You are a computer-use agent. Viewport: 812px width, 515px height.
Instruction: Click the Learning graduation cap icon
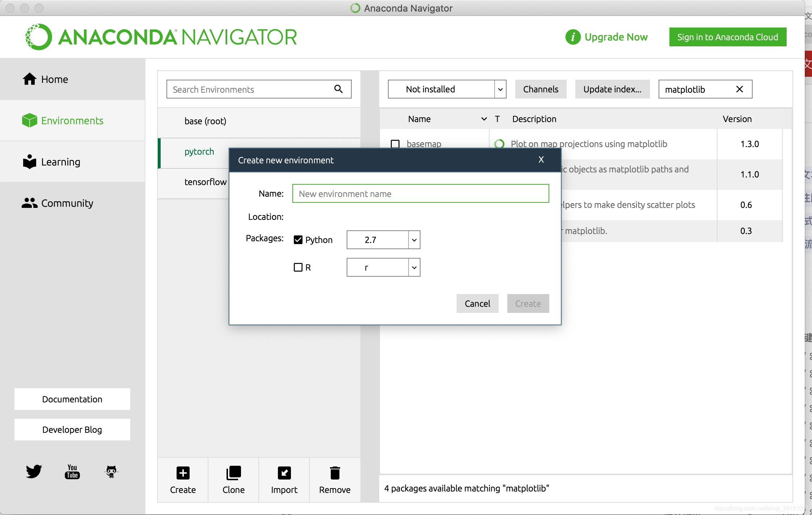point(29,161)
